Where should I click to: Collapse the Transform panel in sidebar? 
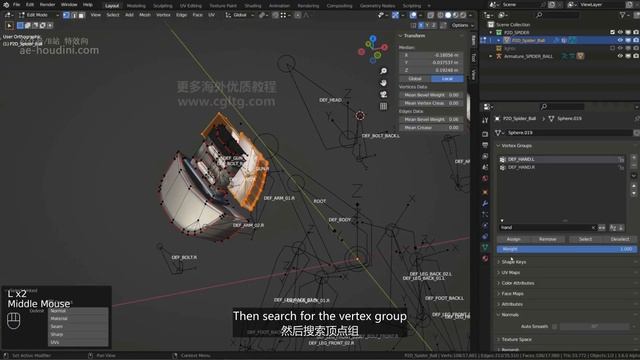[414, 36]
